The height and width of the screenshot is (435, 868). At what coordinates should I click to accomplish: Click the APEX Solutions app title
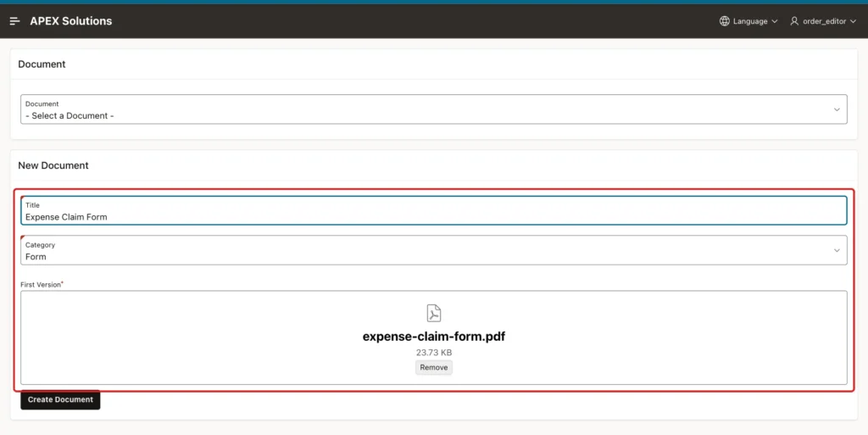tap(71, 21)
